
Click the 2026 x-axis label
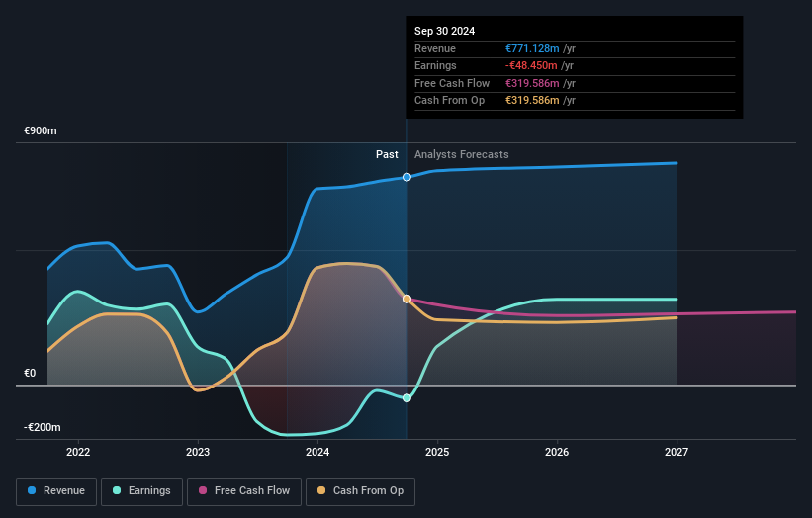[557, 453]
